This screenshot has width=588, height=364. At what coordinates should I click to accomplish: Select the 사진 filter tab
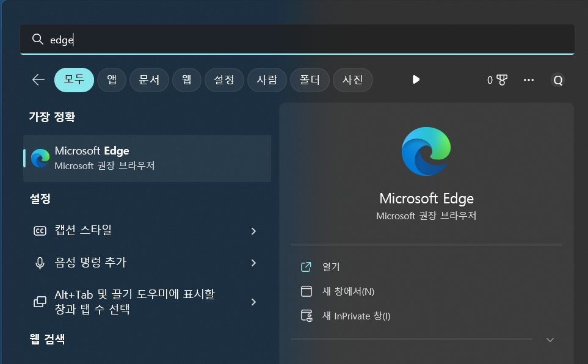pos(352,79)
